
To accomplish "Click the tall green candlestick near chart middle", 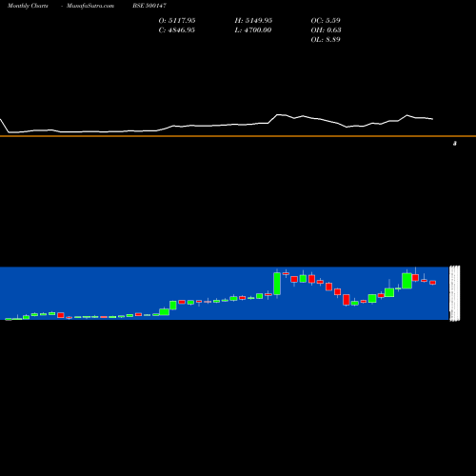I will (x=277, y=284).
